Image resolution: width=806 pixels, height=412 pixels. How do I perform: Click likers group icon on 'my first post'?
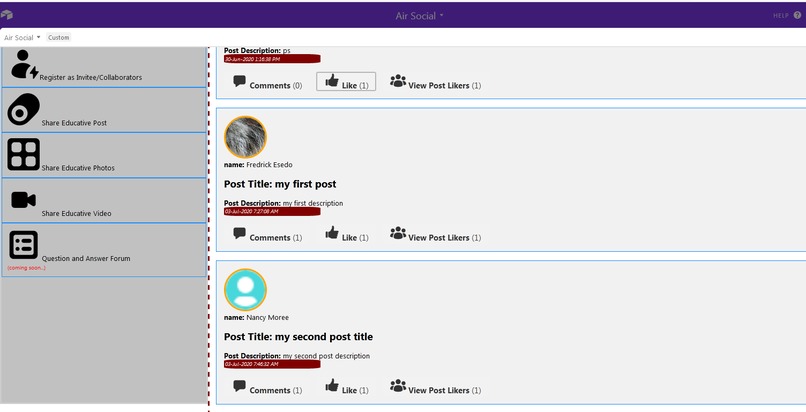tap(398, 233)
